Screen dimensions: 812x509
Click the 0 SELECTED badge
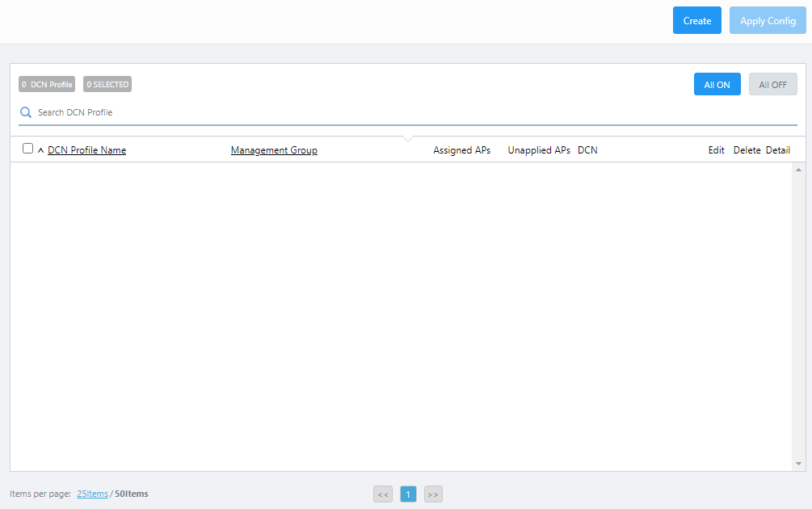[107, 84]
